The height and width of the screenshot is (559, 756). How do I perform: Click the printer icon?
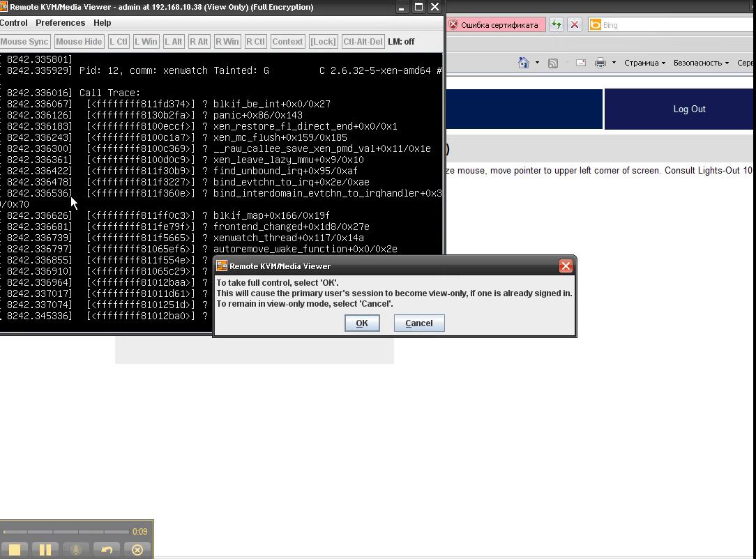pos(600,63)
